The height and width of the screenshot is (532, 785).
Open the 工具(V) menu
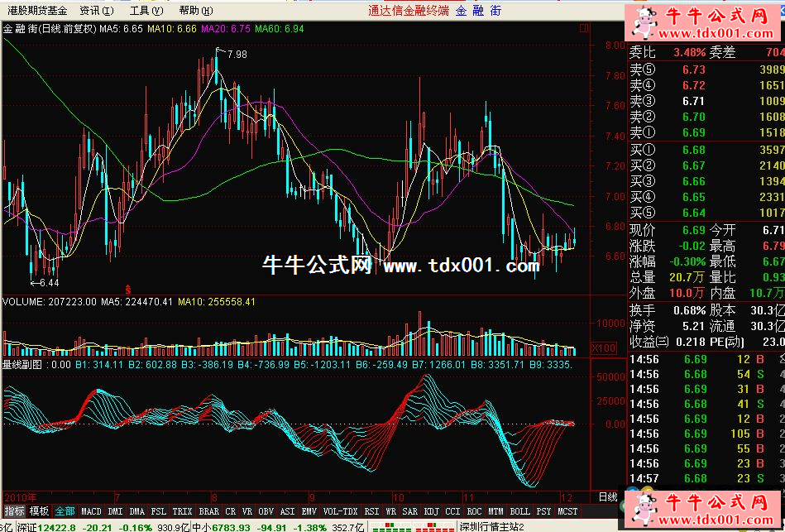coord(146,11)
